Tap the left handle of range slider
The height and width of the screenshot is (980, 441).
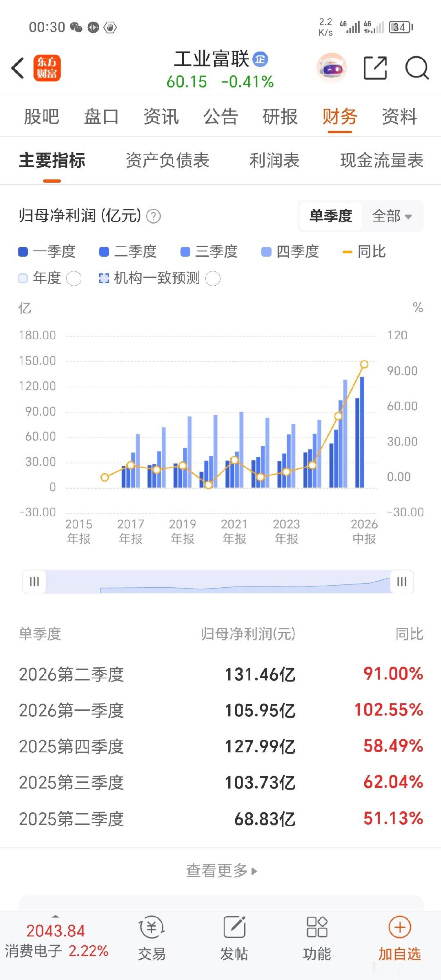34,582
